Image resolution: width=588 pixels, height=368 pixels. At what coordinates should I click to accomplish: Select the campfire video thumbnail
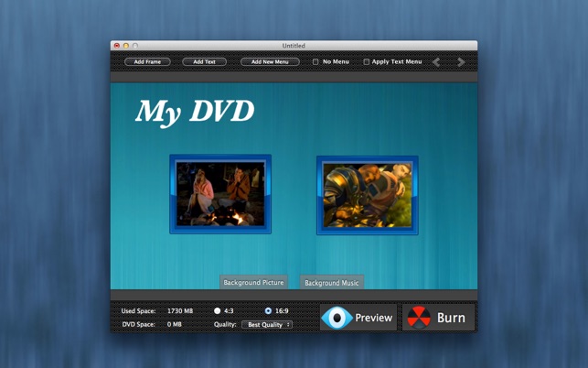(x=220, y=194)
